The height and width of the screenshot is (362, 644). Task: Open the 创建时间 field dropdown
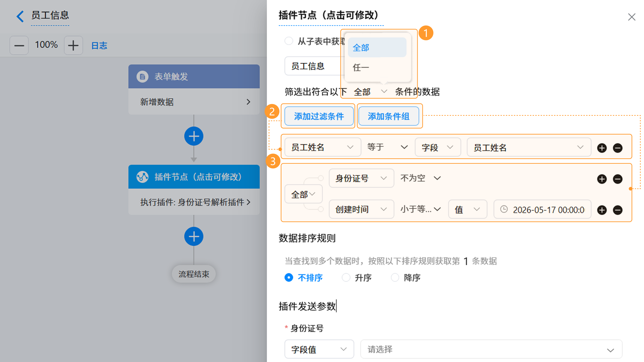pos(361,209)
